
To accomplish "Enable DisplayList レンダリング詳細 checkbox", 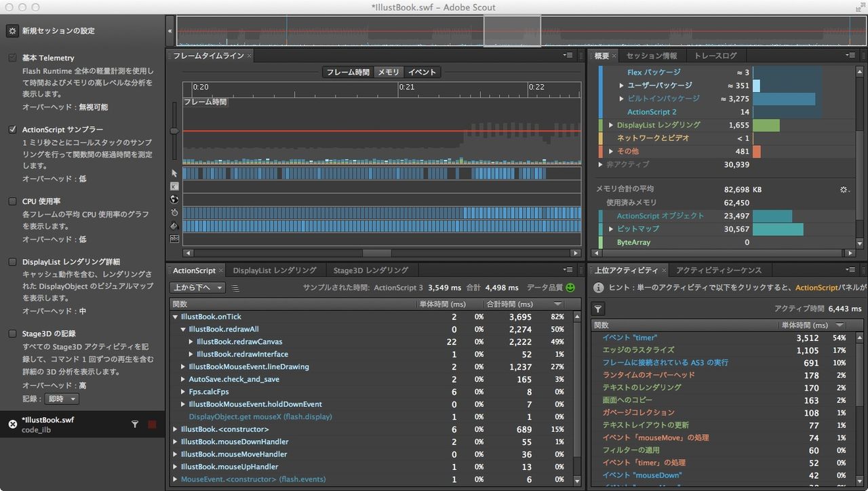I will coord(12,262).
